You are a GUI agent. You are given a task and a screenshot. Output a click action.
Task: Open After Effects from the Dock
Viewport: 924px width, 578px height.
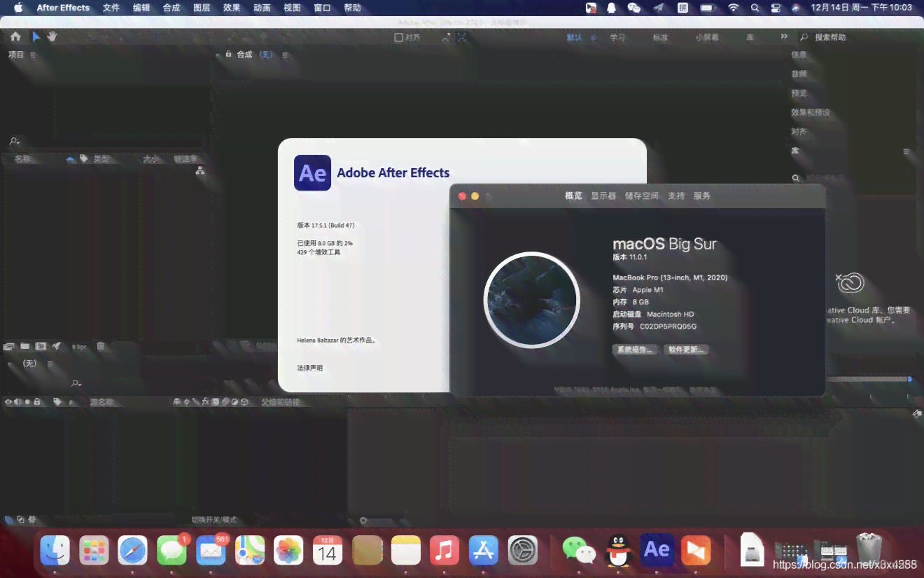click(x=657, y=550)
